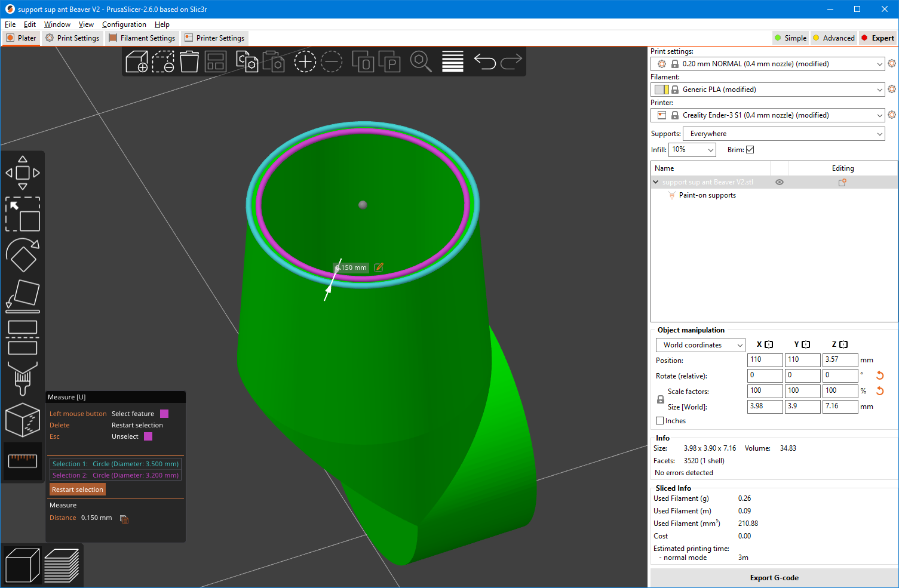Click the Arrange objects icon

click(x=216, y=61)
